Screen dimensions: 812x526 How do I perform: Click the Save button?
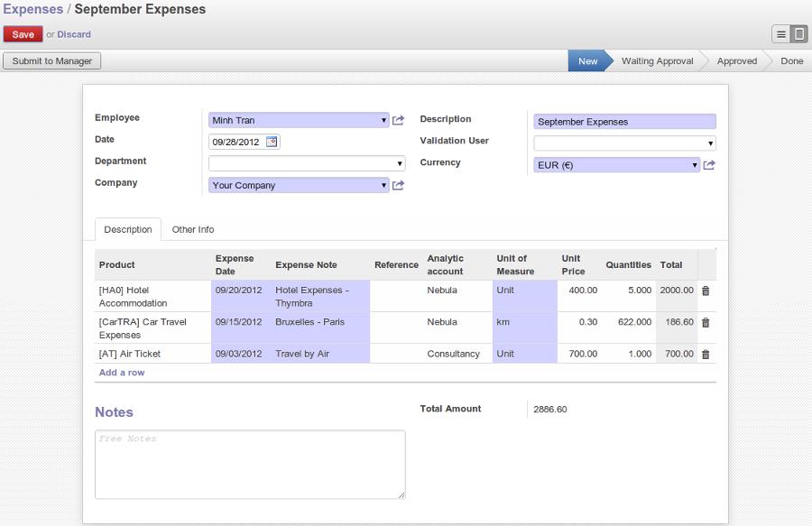[x=23, y=34]
